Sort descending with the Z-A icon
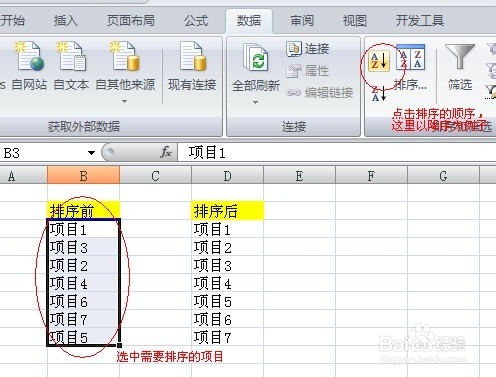 coord(379,94)
